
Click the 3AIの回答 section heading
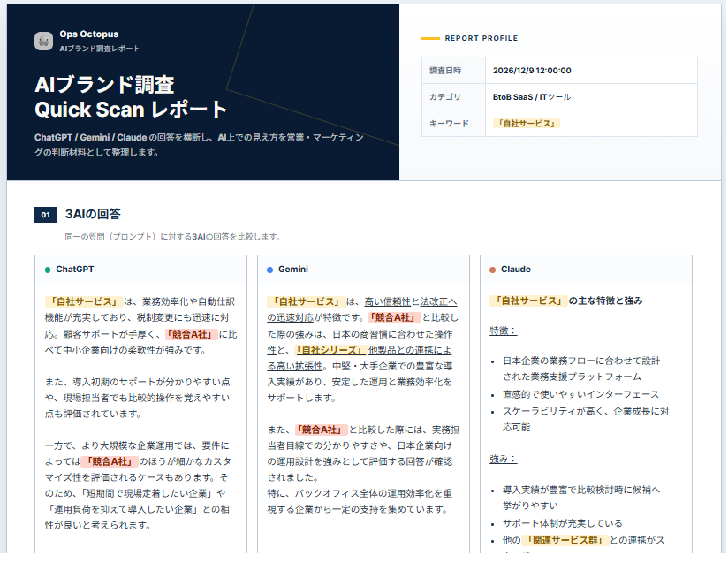93,214
